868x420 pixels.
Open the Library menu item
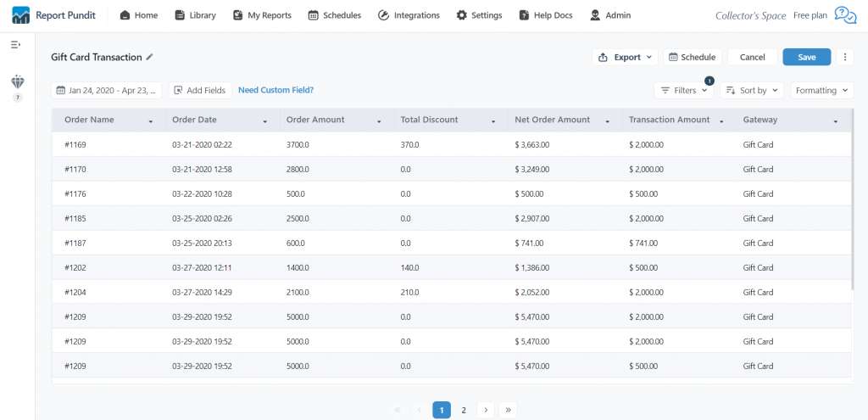tap(196, 15)
